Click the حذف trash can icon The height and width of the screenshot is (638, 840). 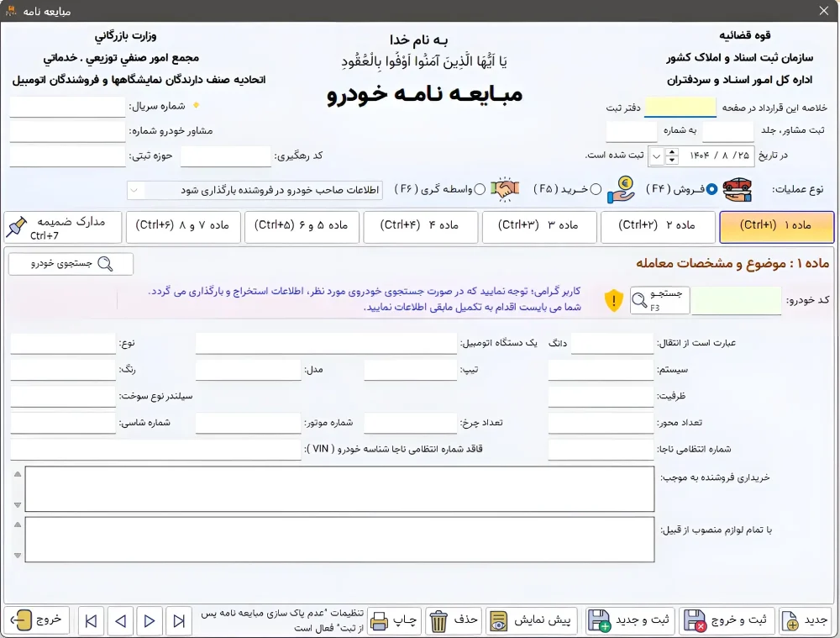coord(438,621)
